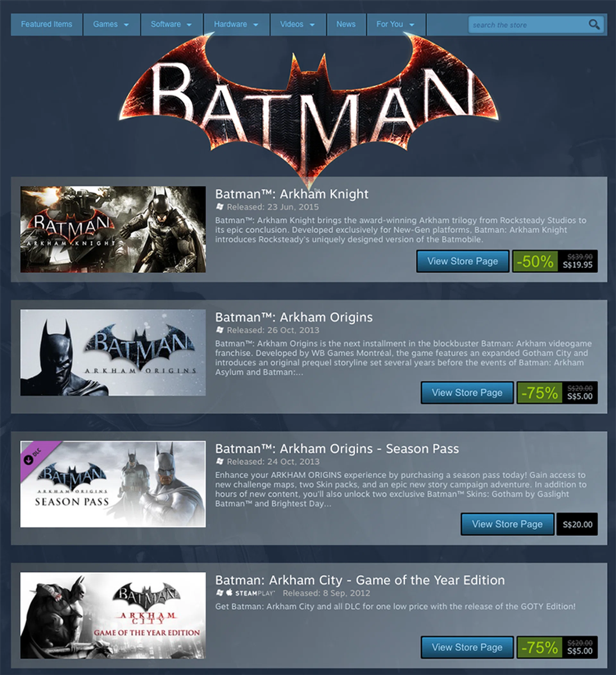616x675 pixels.
Task: Click the SteamPlay logo for Arkham City
Action: click(255, 593)
